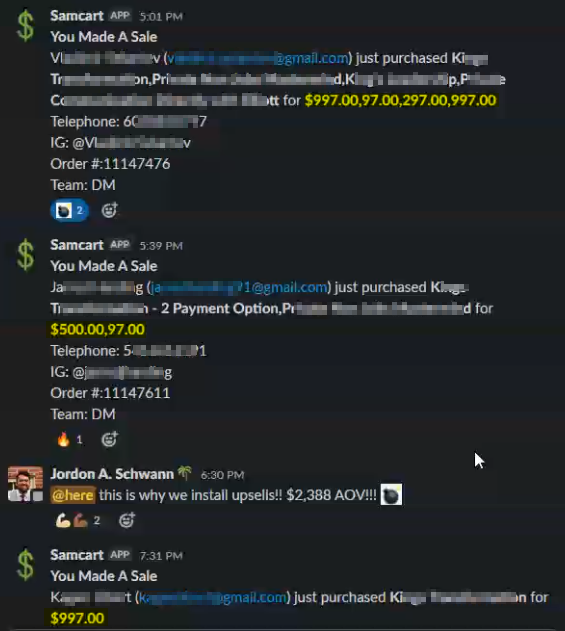Open the gmail link in the 5:39 PM sale
Viewport: 565px width, 631px height.
(x=240, y=287)
